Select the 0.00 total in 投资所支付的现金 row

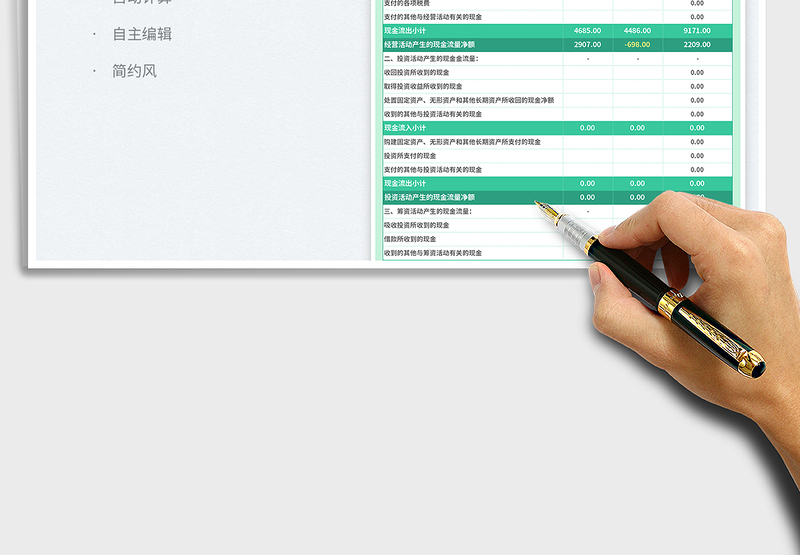point(697,156)
